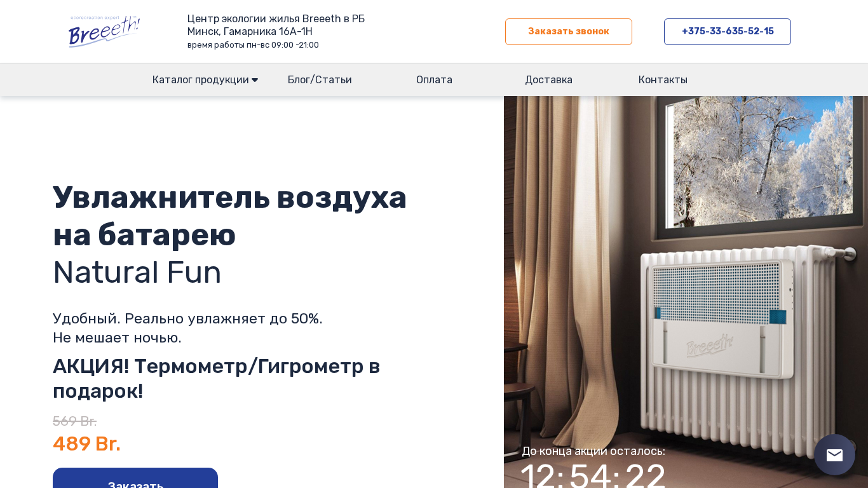Navigate to Контакты
Screen dimensions: 868x488
[663, 80]
